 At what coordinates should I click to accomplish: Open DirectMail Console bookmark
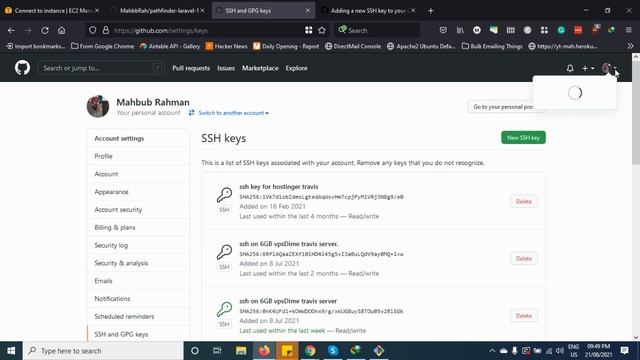(x=353, y=46)
